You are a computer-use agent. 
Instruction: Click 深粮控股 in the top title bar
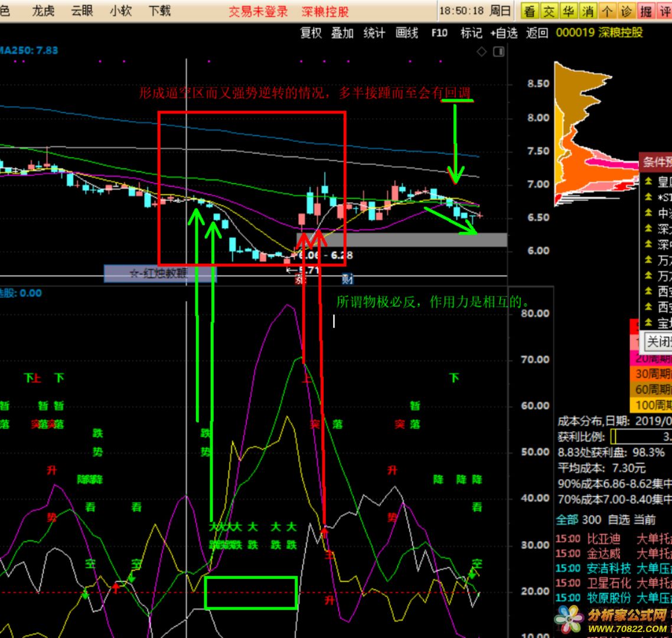(325, 12)
